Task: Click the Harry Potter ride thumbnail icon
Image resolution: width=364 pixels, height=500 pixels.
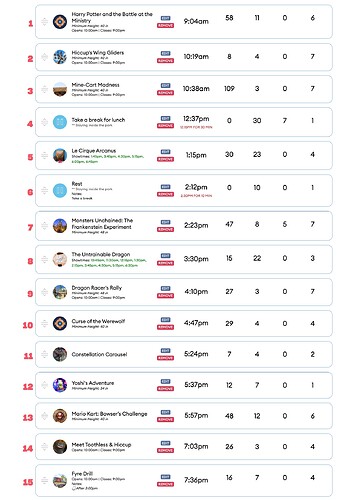Action: coord(60,22)
